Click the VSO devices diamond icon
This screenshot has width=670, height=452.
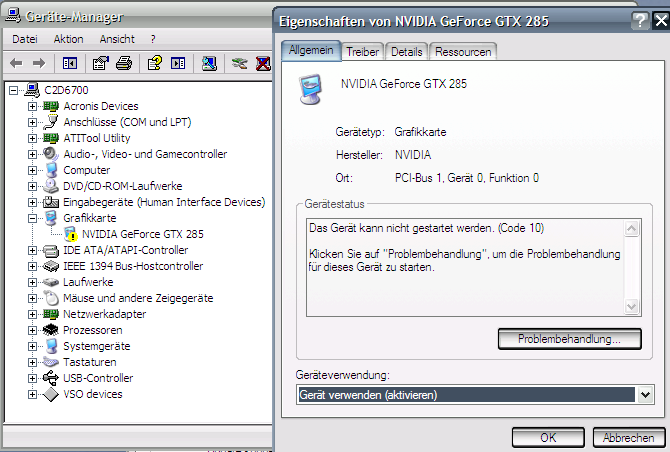[x=51, y=394]
